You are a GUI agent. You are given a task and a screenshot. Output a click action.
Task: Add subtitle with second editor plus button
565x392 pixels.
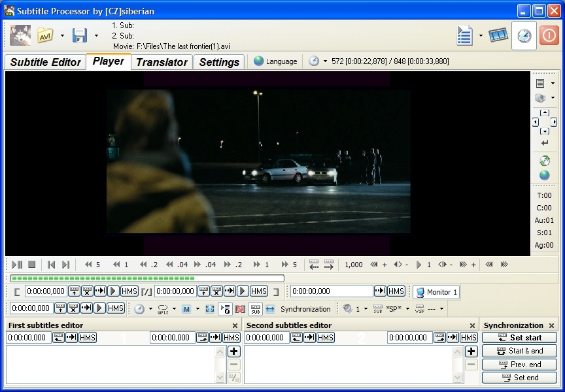[471, 351]
